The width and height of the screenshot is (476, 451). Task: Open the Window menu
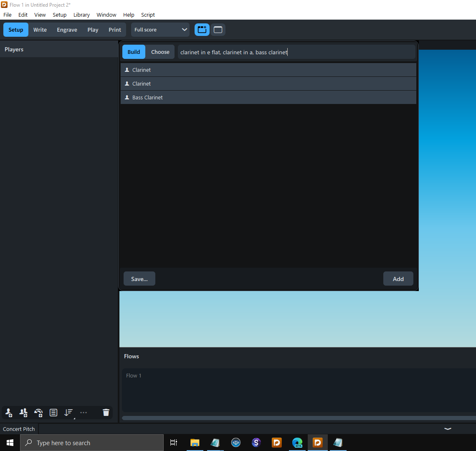(106, 15)
